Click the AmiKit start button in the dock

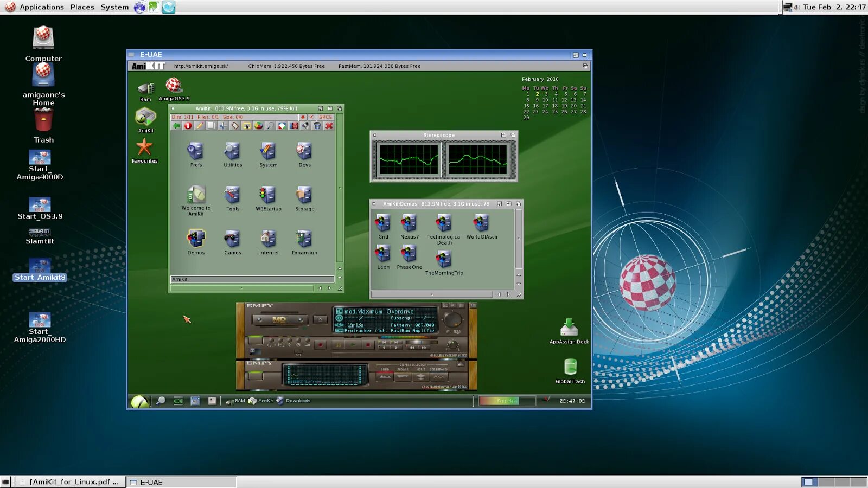tap(139, 401)
